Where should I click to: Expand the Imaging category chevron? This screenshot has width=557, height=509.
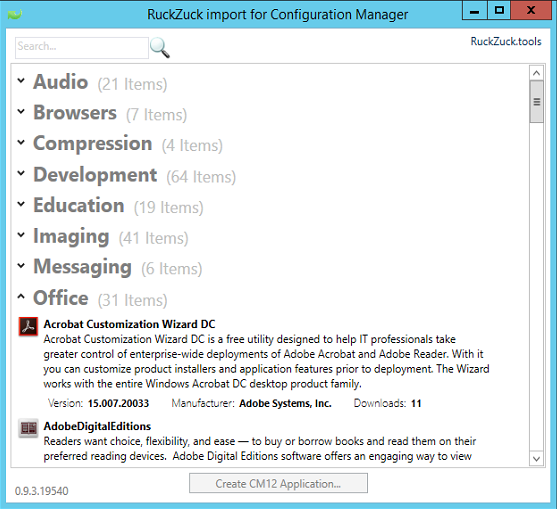[21, 235]
